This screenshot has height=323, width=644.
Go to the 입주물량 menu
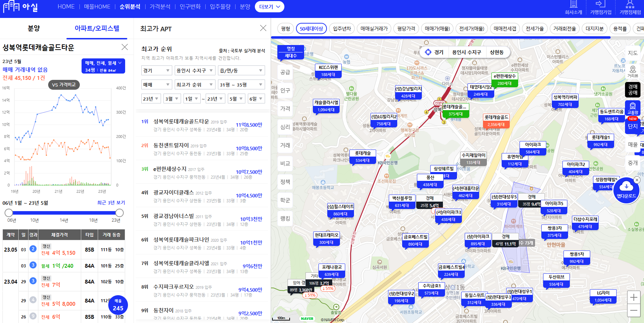[220, 7]
